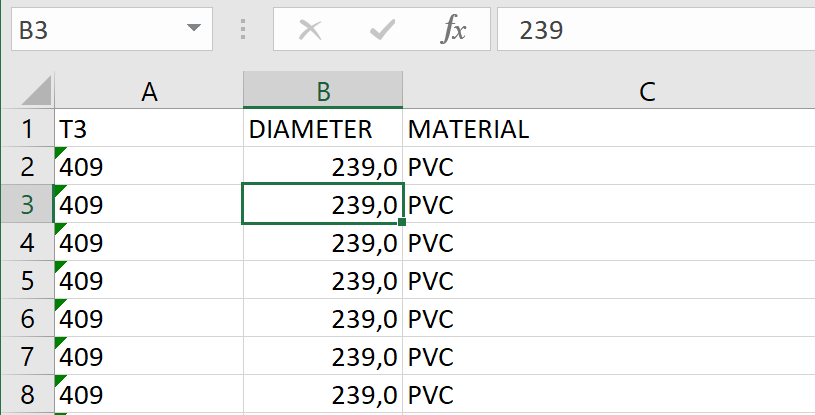The image size is (815, 415).
Task: Click the DIAMETER header cell
Action: tap(323, 129)
